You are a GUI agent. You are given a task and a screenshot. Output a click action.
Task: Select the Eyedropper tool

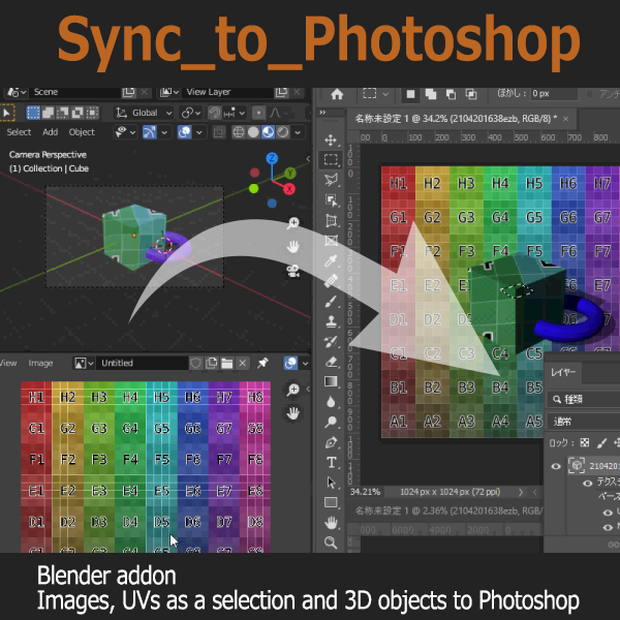331,261
